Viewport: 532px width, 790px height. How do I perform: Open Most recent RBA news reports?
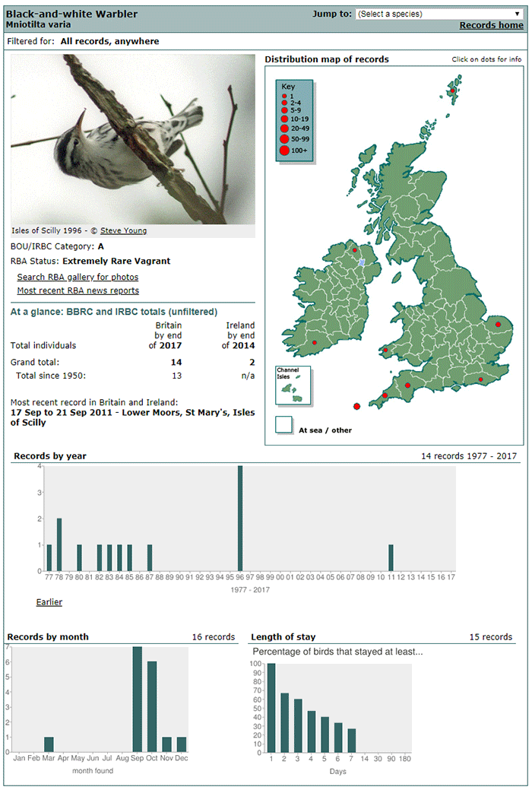[78, 290]
